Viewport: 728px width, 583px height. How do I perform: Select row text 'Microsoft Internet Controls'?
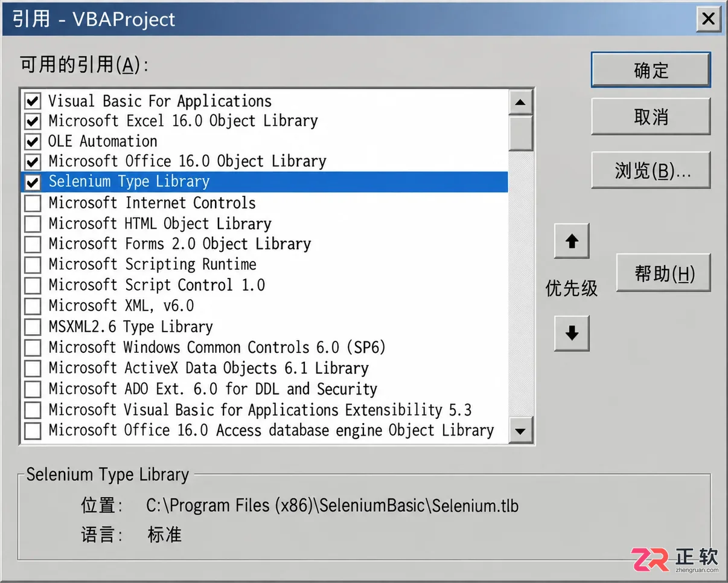click(x=152, y=202)
